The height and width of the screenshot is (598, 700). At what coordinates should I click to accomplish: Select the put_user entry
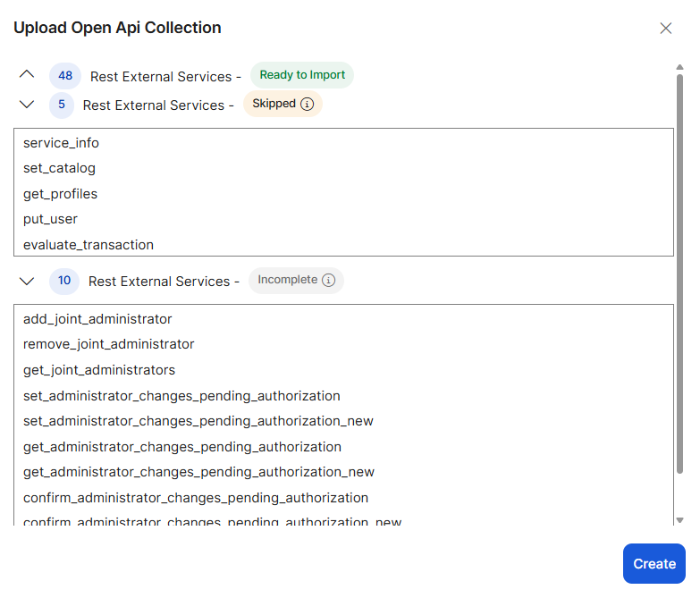pos(50,219)
